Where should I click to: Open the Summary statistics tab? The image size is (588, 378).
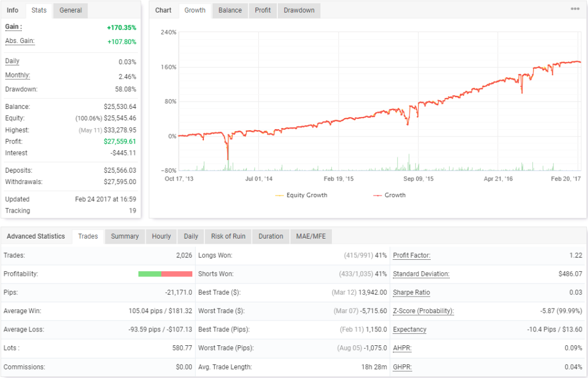125,236
